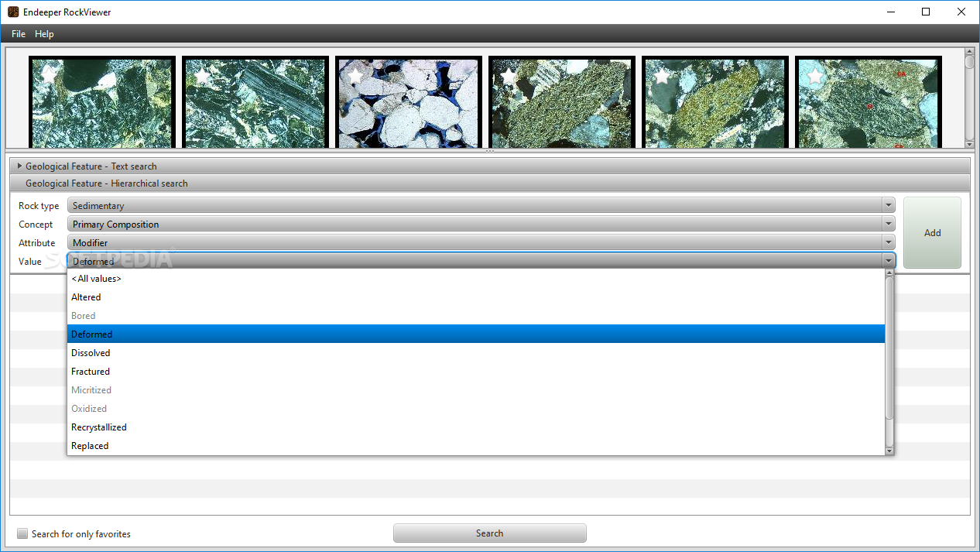Open the Attribute dropdown
Screen dimensions: 980x552
pyautogui.click(x=481, y=243)
